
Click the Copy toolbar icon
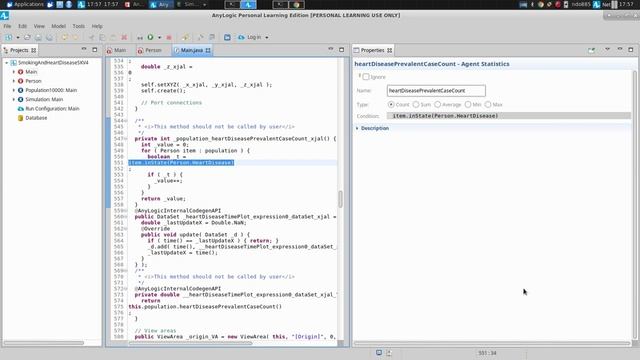(x=102, y=37)
